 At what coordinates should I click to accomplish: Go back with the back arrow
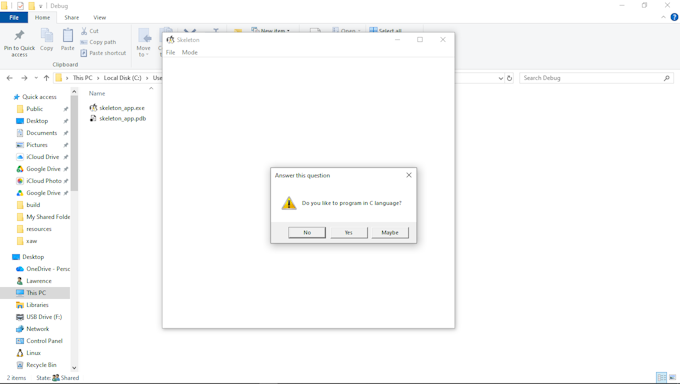tap(10, 78)
